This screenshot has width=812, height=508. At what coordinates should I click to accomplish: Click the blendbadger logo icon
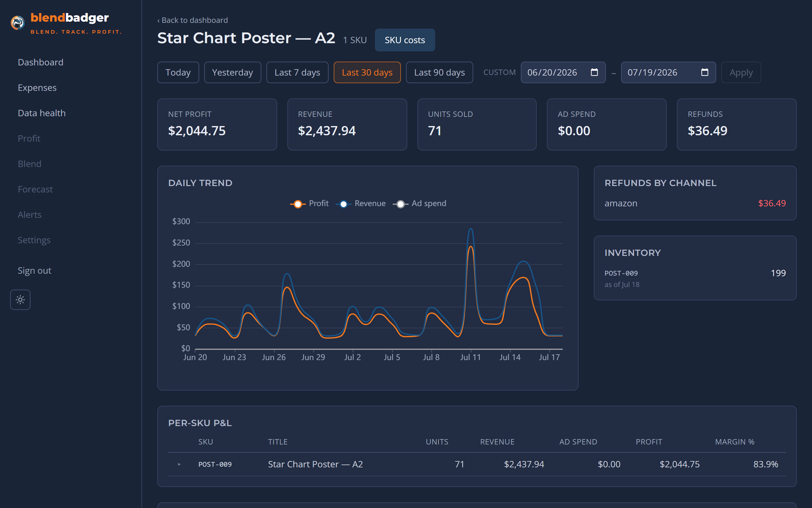point(17,23)
